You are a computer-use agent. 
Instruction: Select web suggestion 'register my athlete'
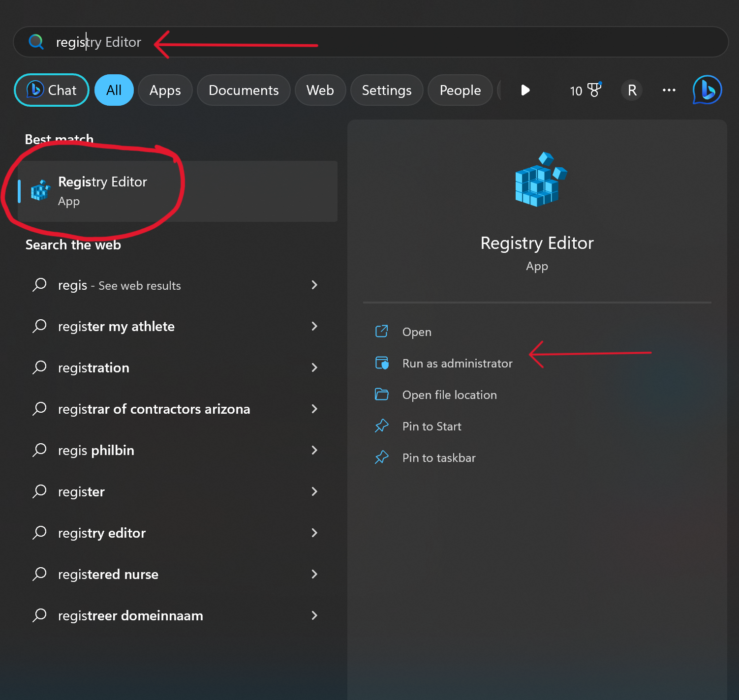coord(178,327)
